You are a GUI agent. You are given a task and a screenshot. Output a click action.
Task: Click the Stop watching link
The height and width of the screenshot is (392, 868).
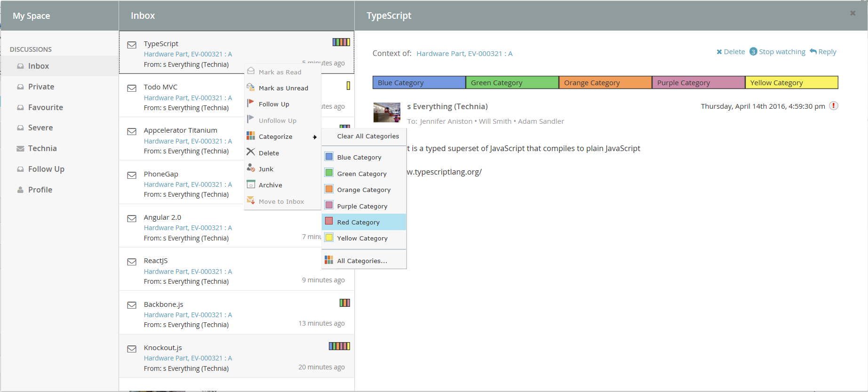click(781, 52)
